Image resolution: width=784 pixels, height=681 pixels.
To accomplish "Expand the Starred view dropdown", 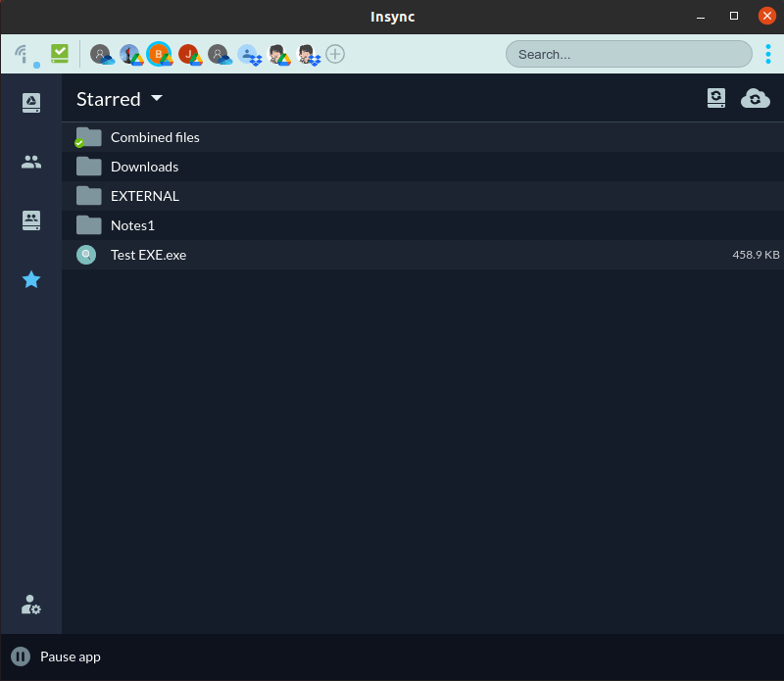I will [x=157, y=98].
